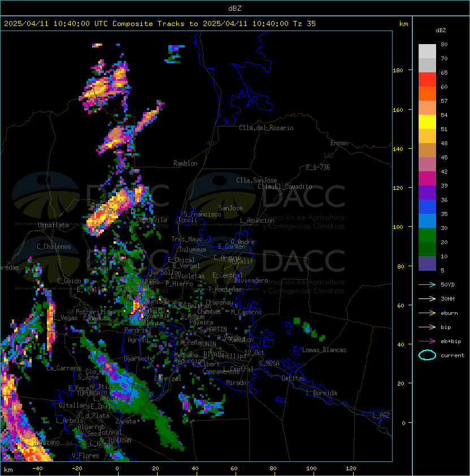Click the cyan 'current' ellipse symbol
Screen dimensions: 470x476
pos(427,355)
